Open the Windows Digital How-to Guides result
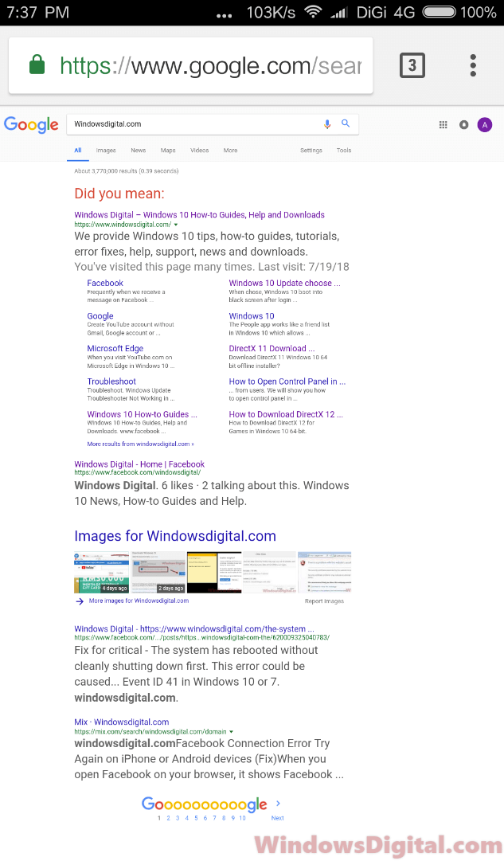The height and width of the screenshot is (861, 504). (x=199, y=215)
